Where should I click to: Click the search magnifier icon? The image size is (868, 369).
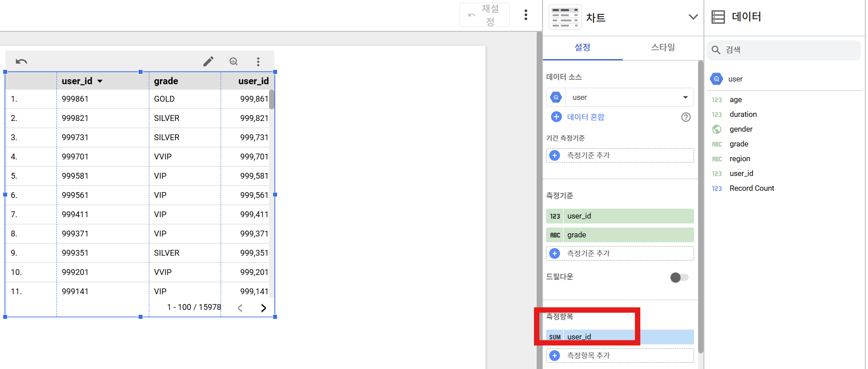[716, 50]
